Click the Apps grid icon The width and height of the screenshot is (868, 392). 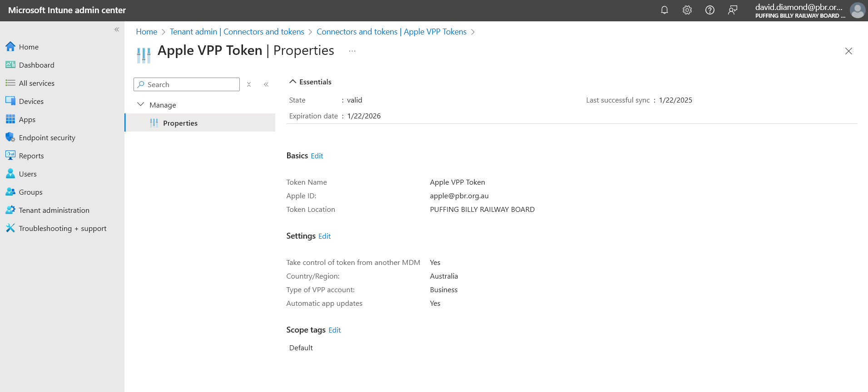(10, 119)
